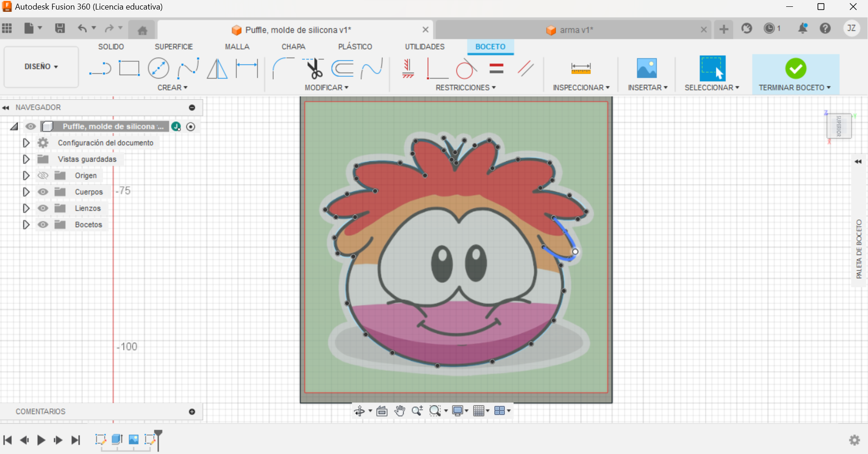868x454 pixels.
Task: Expand the PALETA DE BOCETO panel
Action: pos(858,161)
